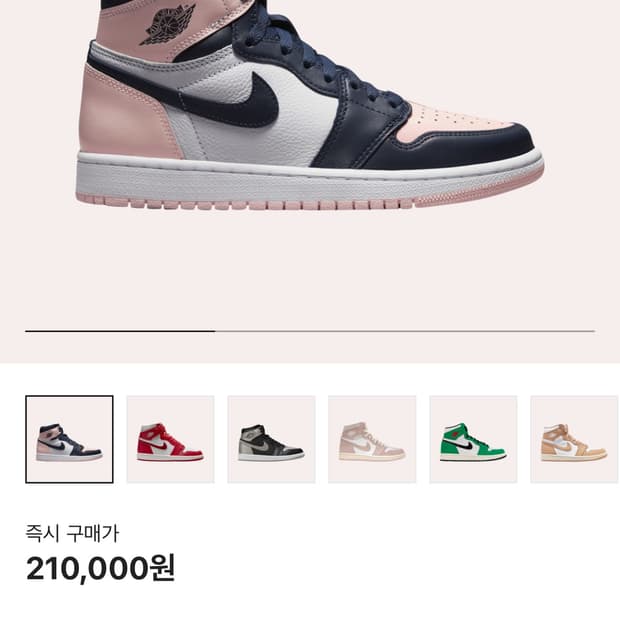
Task: Select the pink and navy sneaker thumbnail
Action: pyautogui.click(x=69, y=439)
